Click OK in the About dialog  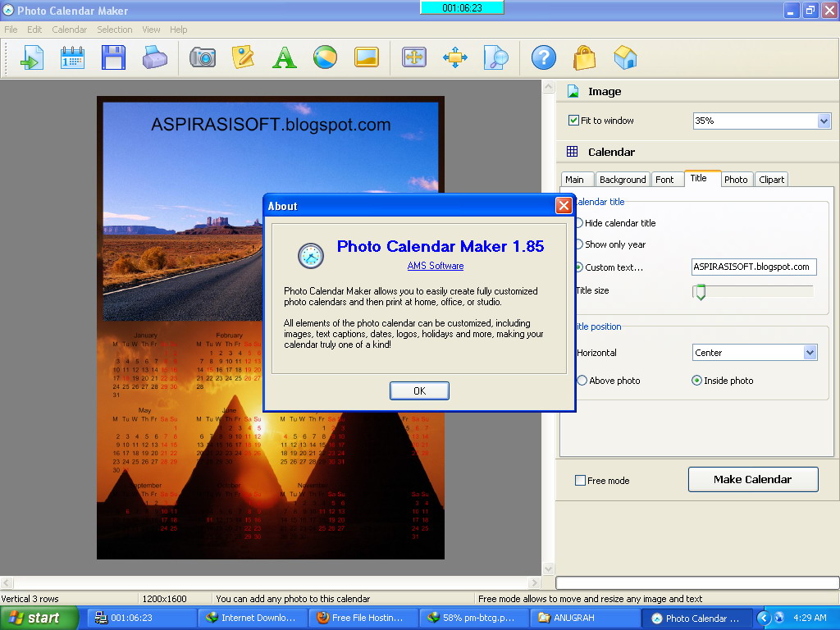[419, 390]
